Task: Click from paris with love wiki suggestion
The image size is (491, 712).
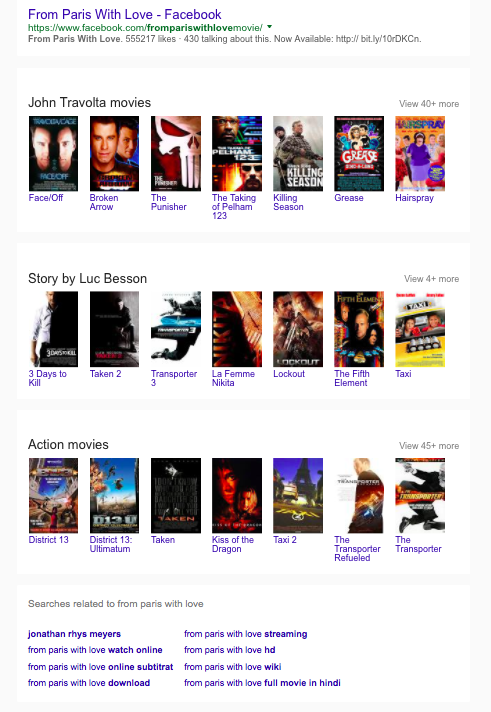Action: (x=233, y=667)
